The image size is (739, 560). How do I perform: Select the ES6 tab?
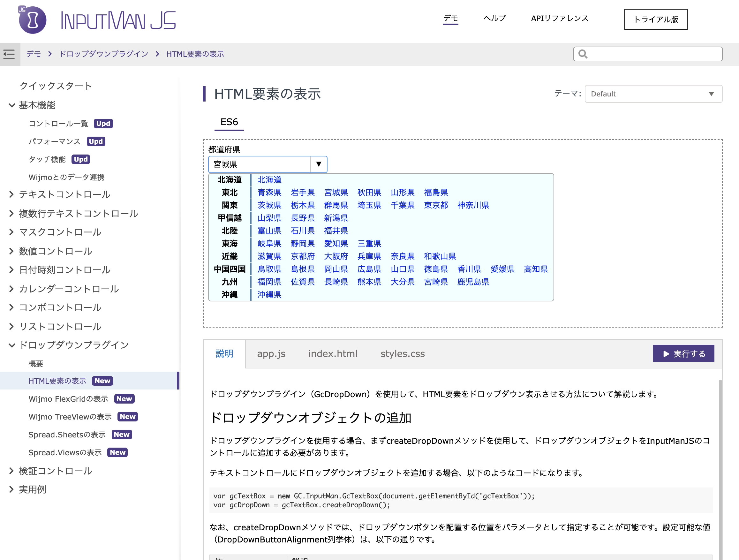click(229, 122)
